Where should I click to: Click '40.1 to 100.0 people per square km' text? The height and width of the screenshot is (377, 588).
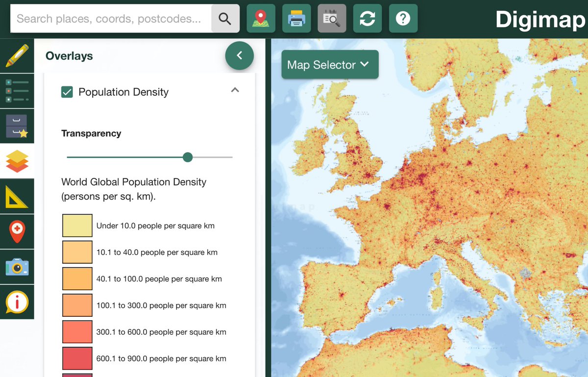[159, 279]
